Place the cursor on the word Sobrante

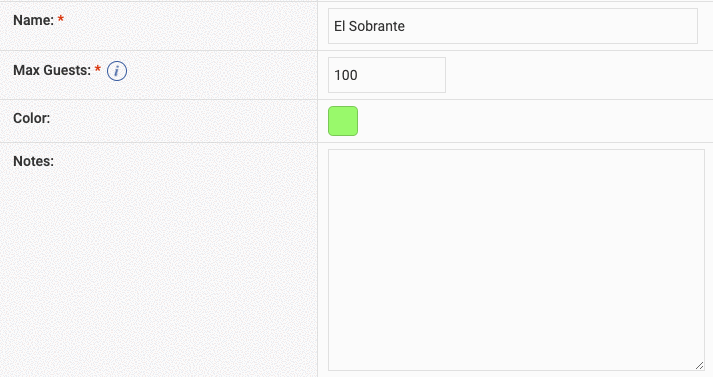point(377,26)
